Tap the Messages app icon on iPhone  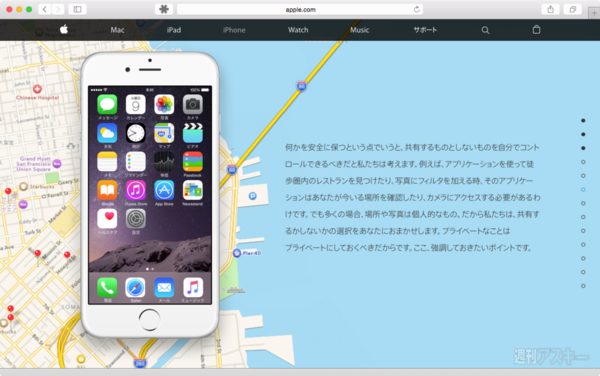pyautogui.click(x=107, y=104)
